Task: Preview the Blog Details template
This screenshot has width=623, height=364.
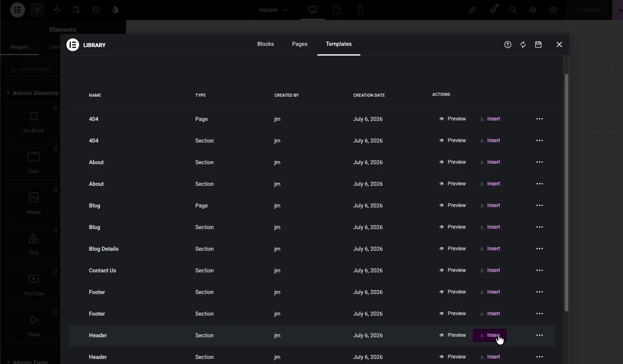Action: point(453,249)
